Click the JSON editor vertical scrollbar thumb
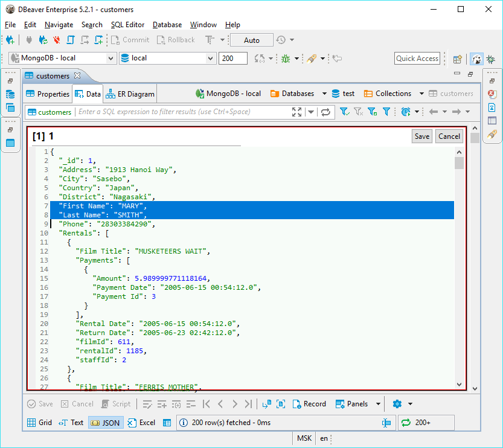The image size is (503, 448). (459, 163)
